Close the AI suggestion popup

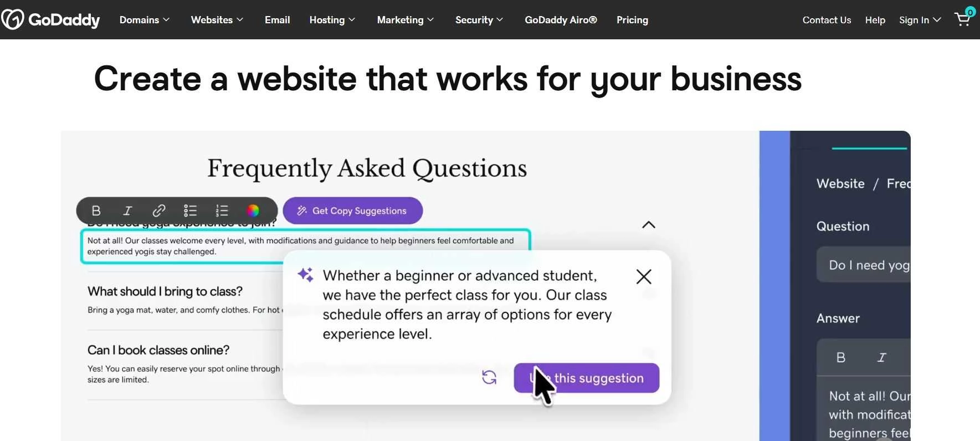click(644, 276)
